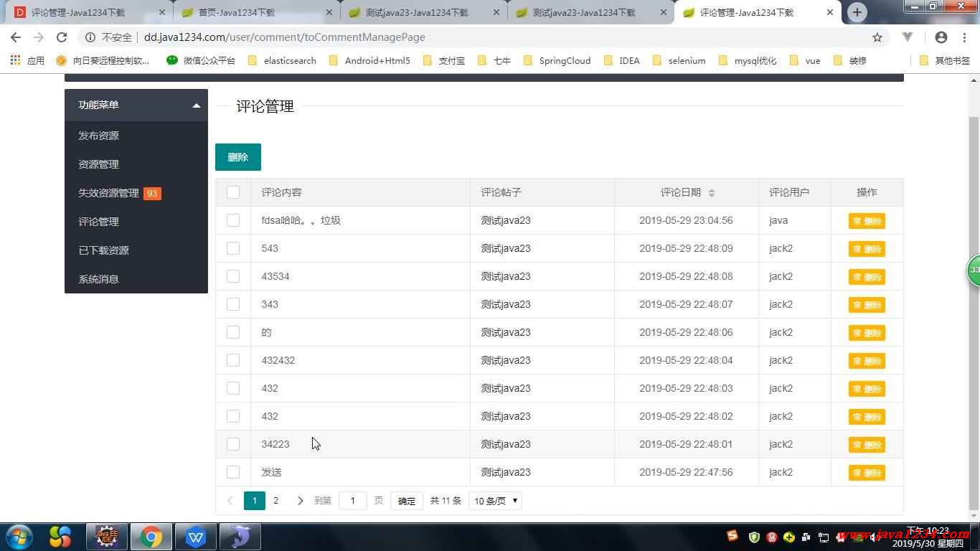The width and height of the screenshot is (980, 551).
Task: Click the page number input field
Action: [353, 501]
